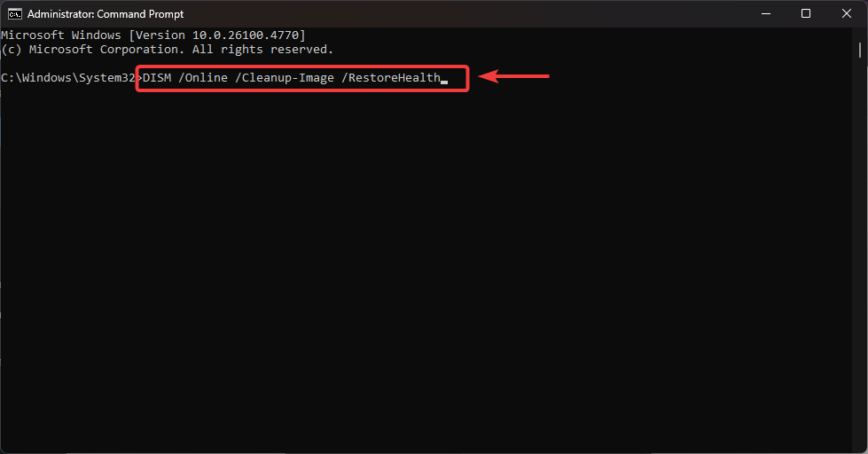Viewport: 868px width, 454px height.
Task: Click the "Microsoft Windows" text on first line
Action: coord(61,35)
